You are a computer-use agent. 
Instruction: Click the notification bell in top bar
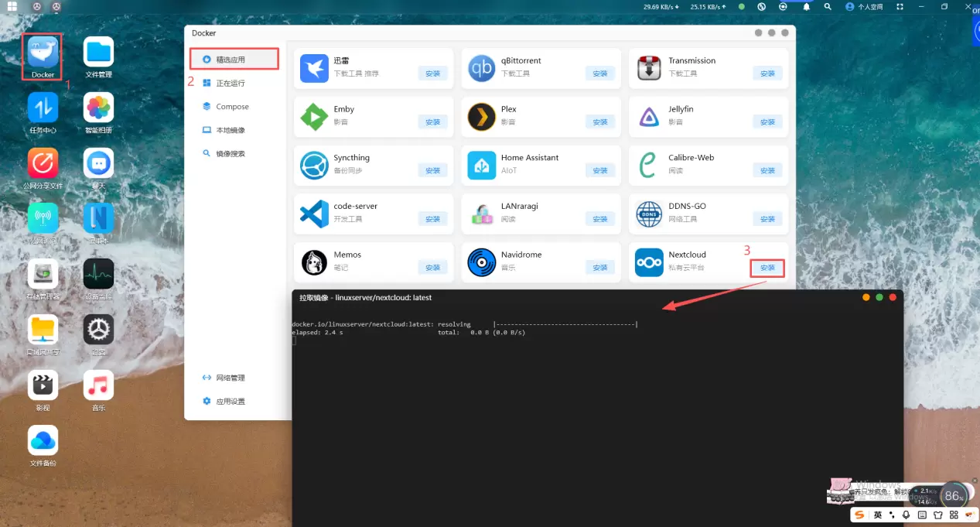pos(806,7)
